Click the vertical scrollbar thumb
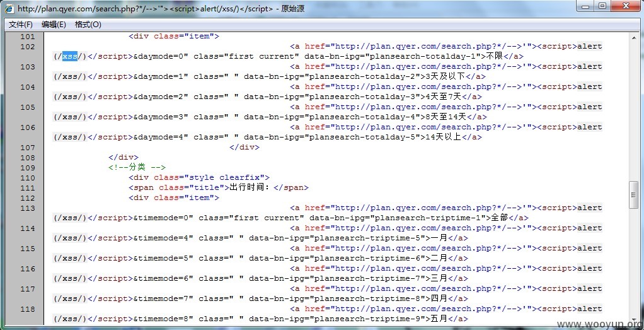Image resolution: width=644 pixels, height=330 pixels. [x=633, y=195]
